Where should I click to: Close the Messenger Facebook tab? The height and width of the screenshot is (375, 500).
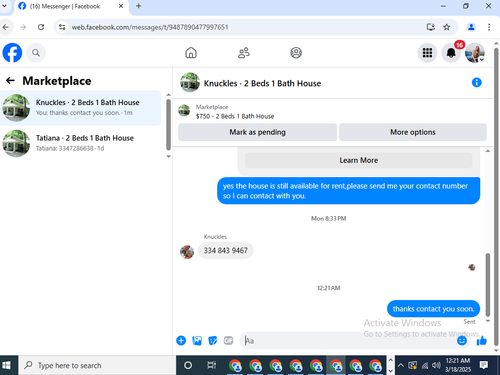(x=121, y=6)
